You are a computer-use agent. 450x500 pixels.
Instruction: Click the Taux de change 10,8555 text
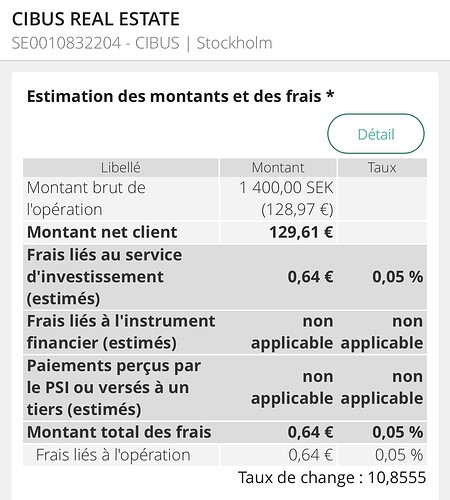tap(332, 477)
